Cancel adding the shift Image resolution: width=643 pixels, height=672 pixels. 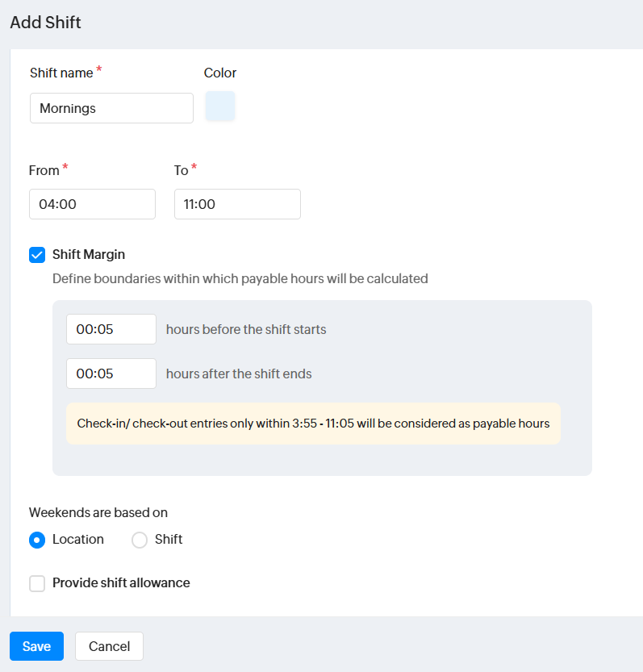click(x=109, y=646)
